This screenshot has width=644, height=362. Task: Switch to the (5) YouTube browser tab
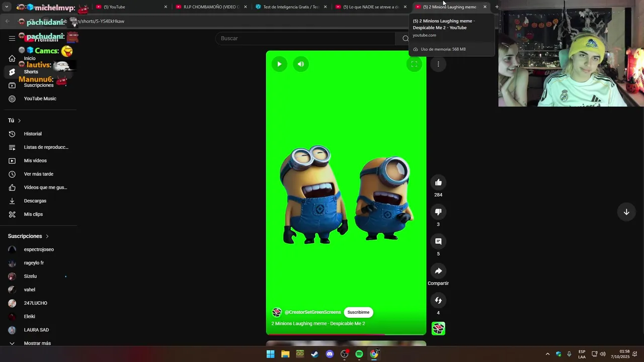tap(130, 7)
